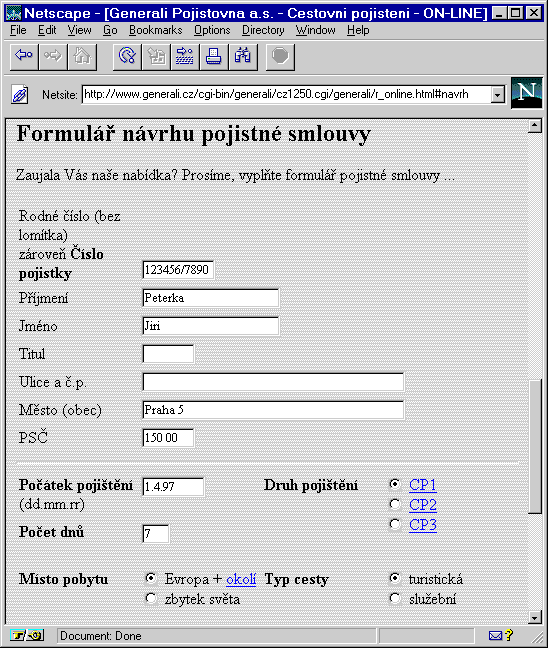Click the Stop loading icon

tap(280, 57)
